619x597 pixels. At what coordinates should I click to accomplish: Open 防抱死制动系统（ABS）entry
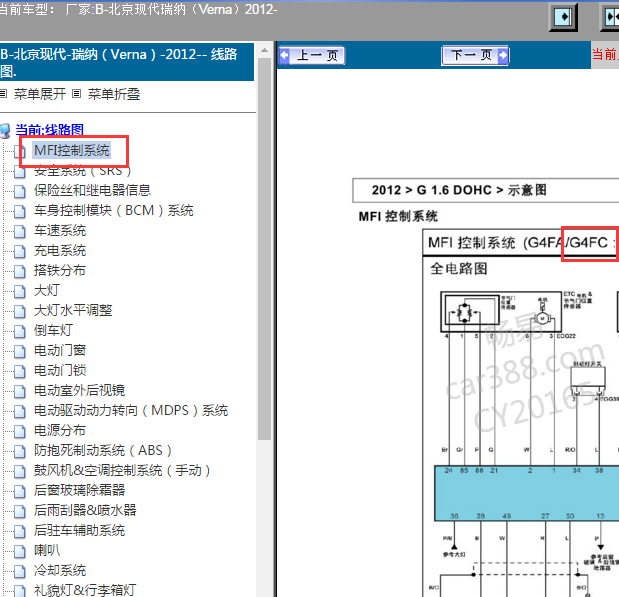[x=103, y=450]
